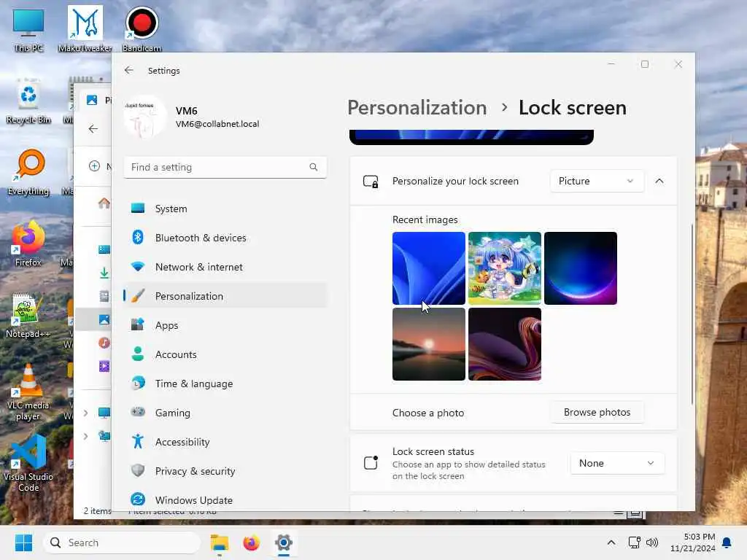Image resolution: width=747 pixels, height=560 pixels.
Task: Select sunset lake recent image
Action: (x=429, y=344)
